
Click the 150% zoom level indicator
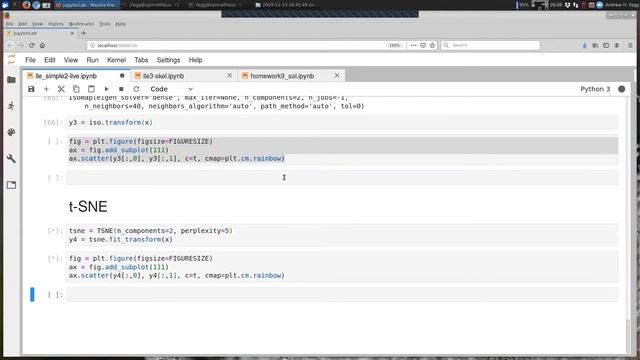pos(394,45)
